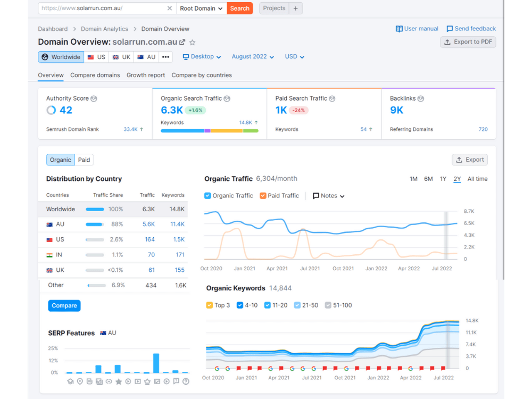Open more countries ellipsis menu

point(165,57)
